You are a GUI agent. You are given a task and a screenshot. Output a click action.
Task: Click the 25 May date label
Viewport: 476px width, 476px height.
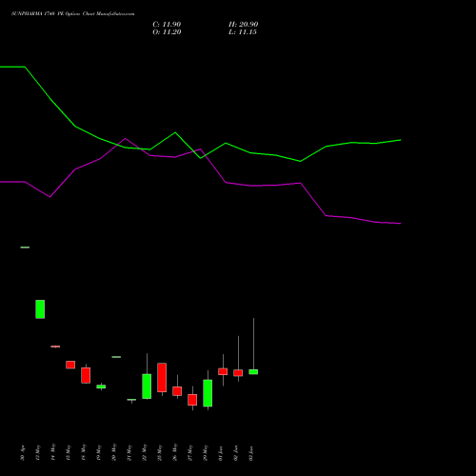159,453
